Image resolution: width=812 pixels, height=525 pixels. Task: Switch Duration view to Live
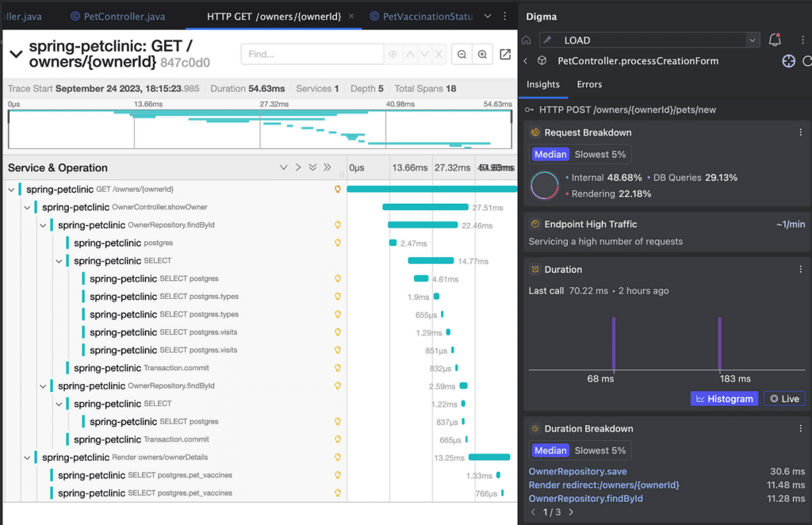click(x=783, y=399)
